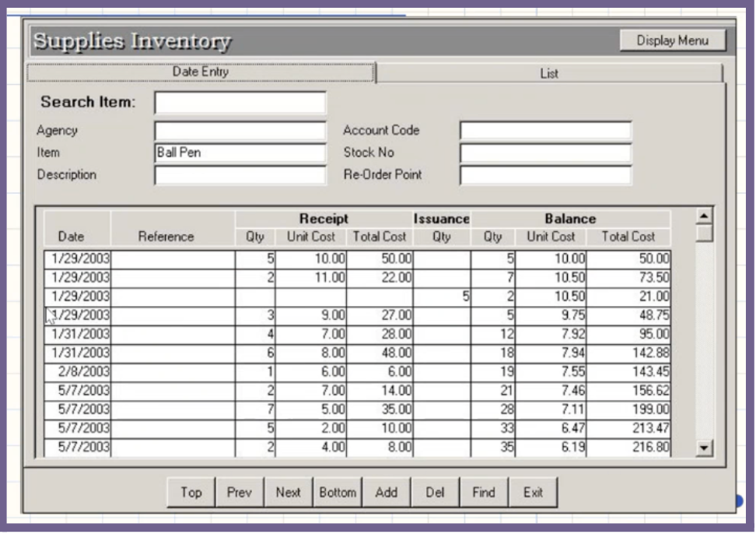Focus the Agency text field
Screen dimensions: 756x534
(240, 131)
